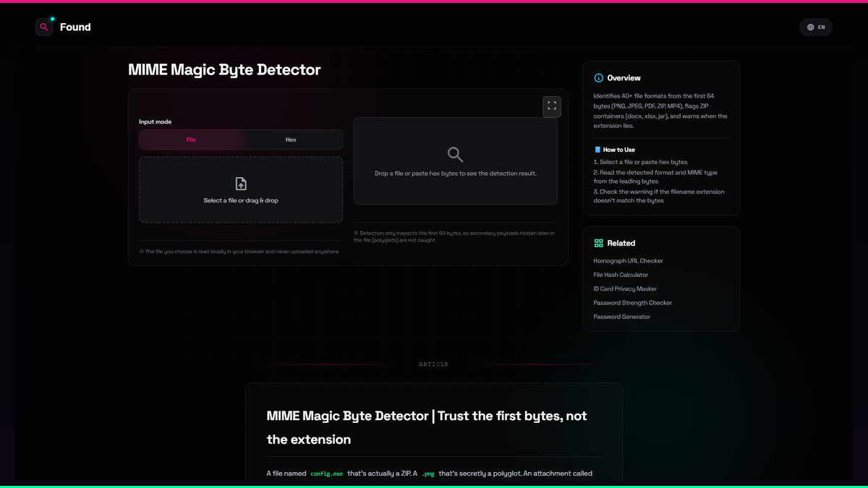Switch input mode to Hex tab

291,140
